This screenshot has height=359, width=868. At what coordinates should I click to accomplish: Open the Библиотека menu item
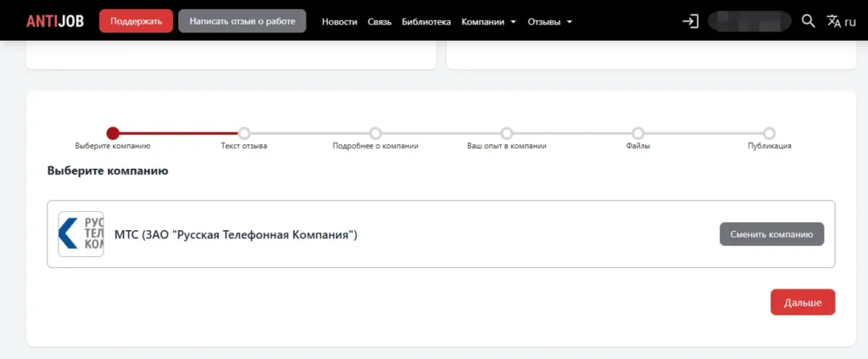click(x=426, y=21)
